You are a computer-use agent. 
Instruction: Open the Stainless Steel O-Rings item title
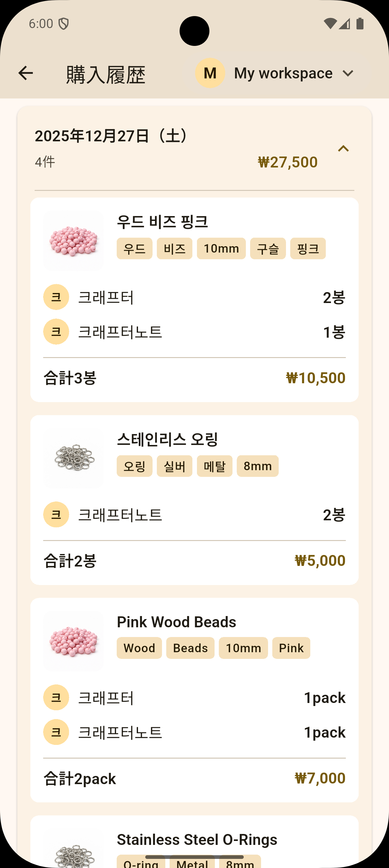(x=197, y=840)
